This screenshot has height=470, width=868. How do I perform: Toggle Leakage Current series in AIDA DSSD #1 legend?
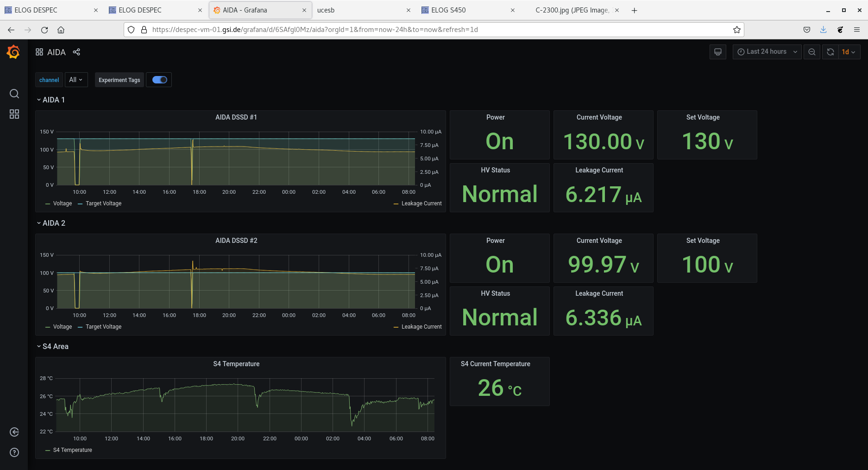421,203
